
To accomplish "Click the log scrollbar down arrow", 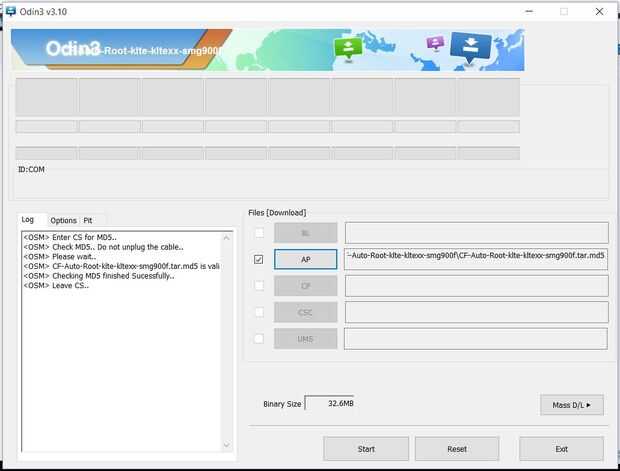I will [x=227, y=445].
